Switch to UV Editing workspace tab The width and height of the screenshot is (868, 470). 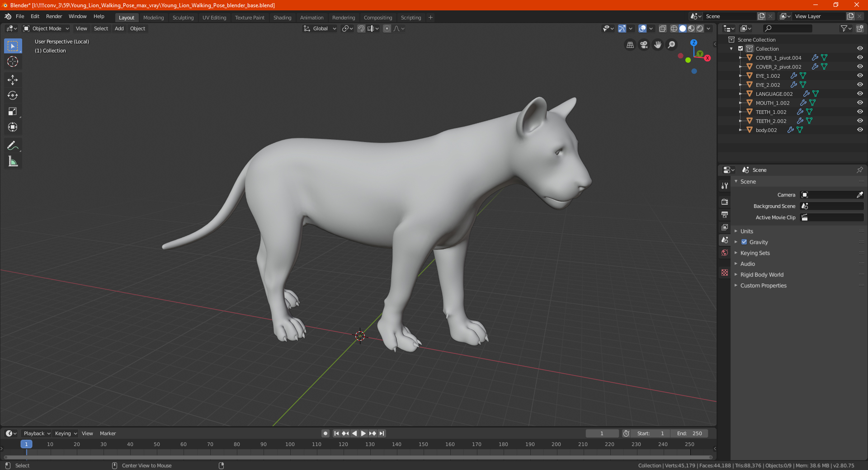pyautogui.click(x=214, y=18)
